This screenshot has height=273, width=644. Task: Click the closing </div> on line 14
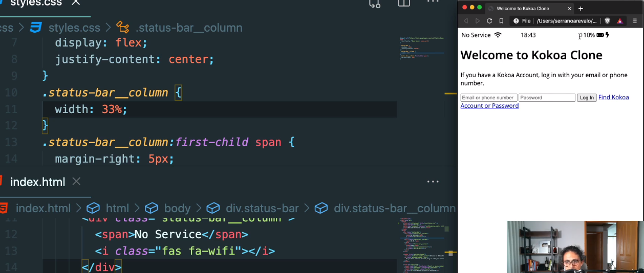click(102, 267)
